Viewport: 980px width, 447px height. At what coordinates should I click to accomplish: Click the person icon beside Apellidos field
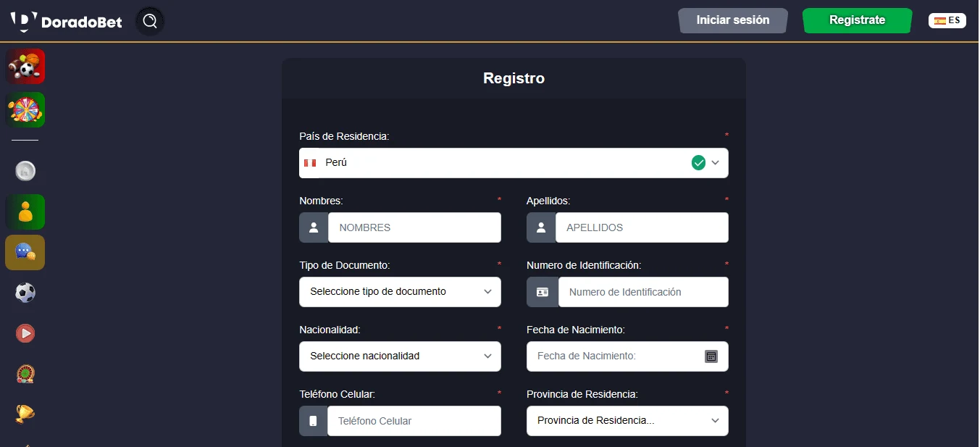[541, 227]
